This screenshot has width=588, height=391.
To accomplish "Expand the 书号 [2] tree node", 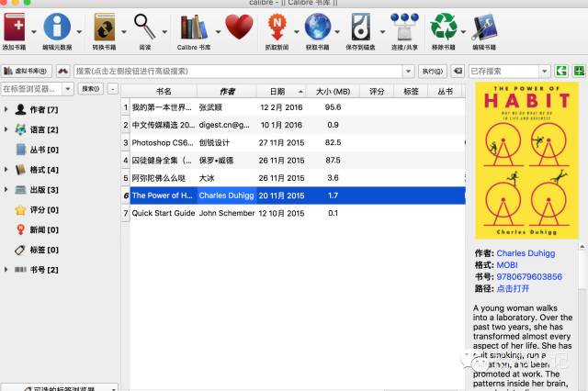I will [6, 269].
